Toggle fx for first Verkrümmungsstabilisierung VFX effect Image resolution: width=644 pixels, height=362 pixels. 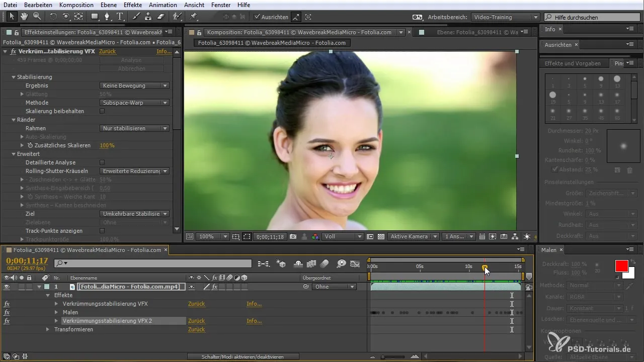coord(7,304)
